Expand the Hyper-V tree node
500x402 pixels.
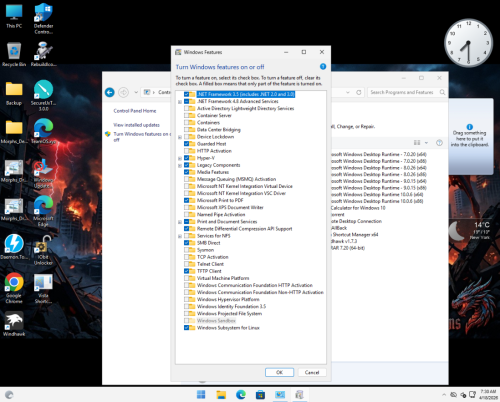[x=180, y=158]
